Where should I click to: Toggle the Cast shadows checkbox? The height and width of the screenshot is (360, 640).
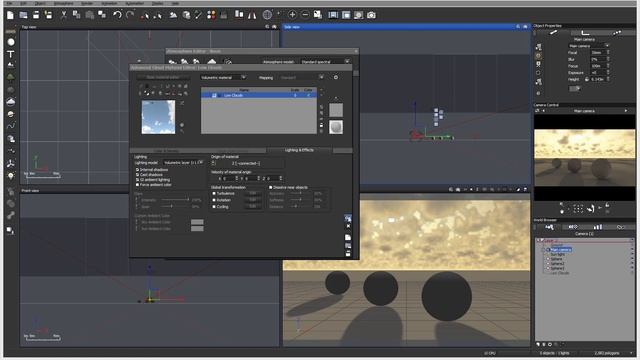coord(137,174)
